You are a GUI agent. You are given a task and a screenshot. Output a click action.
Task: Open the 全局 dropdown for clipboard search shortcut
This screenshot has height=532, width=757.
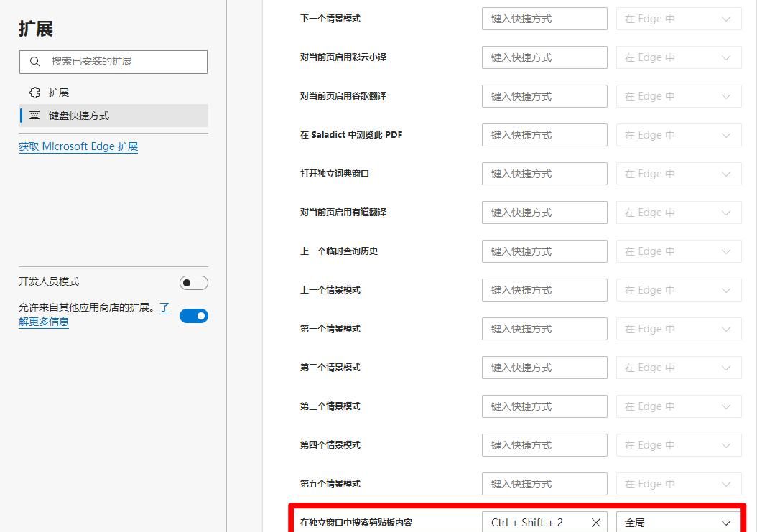(677, 523)
